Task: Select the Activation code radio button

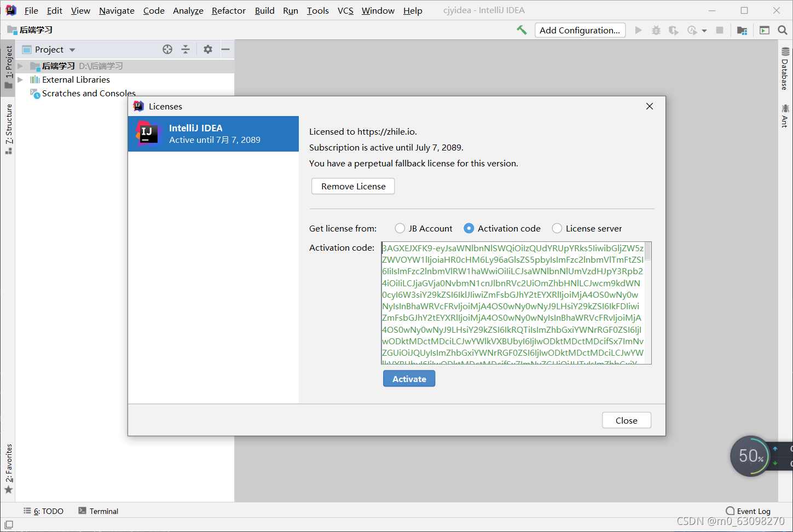Action: click(469, 228)
